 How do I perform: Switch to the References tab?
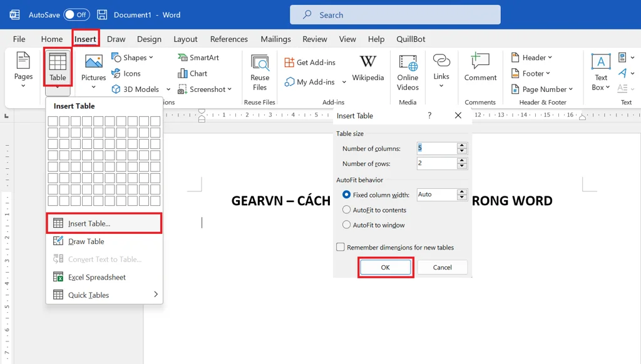tap(229, 39)
